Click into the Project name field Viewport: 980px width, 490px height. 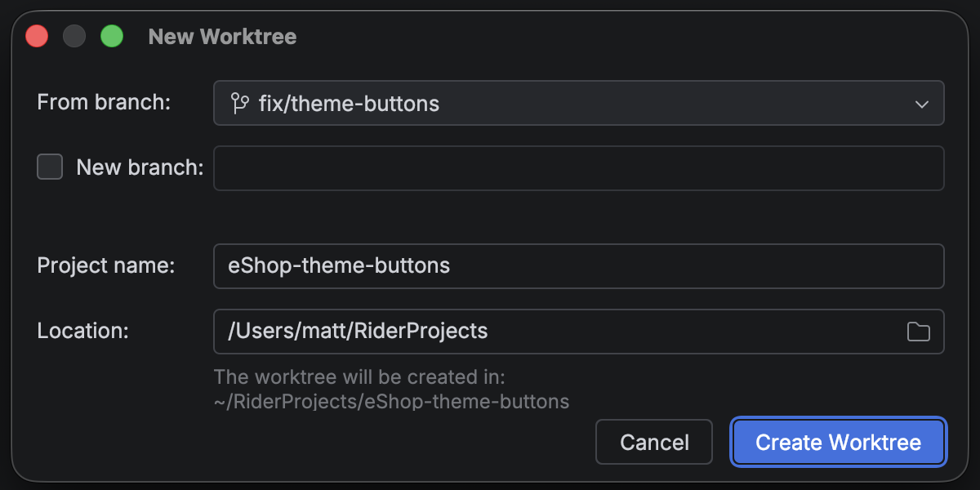(x=578, y=266)
